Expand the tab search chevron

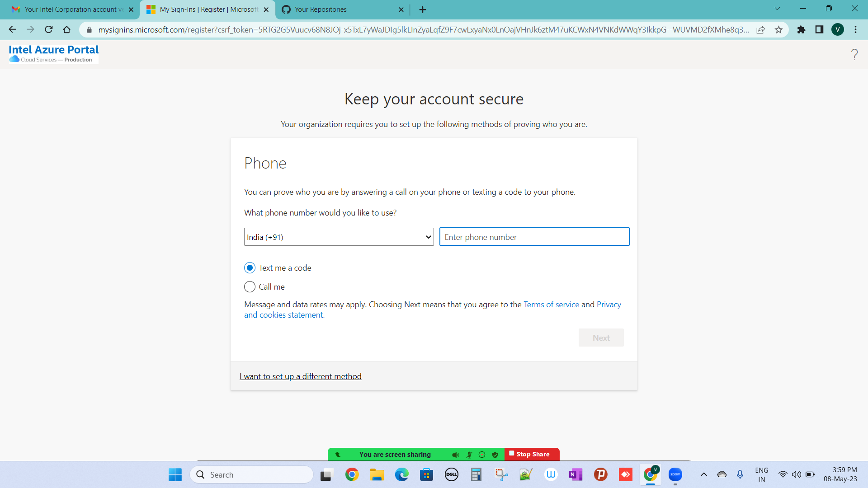tap(777, 9)
